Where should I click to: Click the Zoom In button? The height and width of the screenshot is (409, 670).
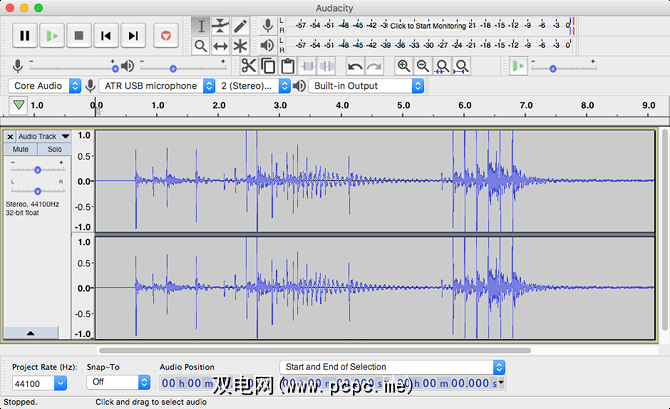click(403, 66)
